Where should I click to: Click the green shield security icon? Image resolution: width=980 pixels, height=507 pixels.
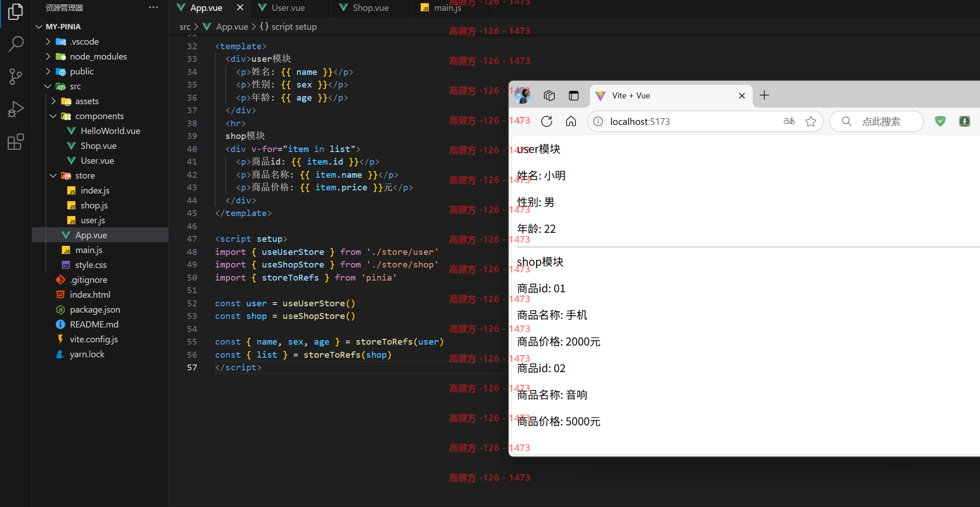940,121
